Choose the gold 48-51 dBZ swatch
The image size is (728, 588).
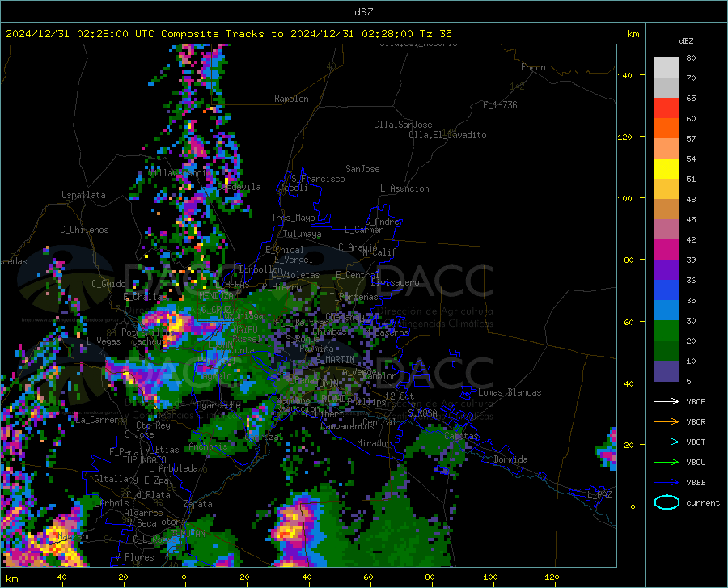click(x=667, y=189)
